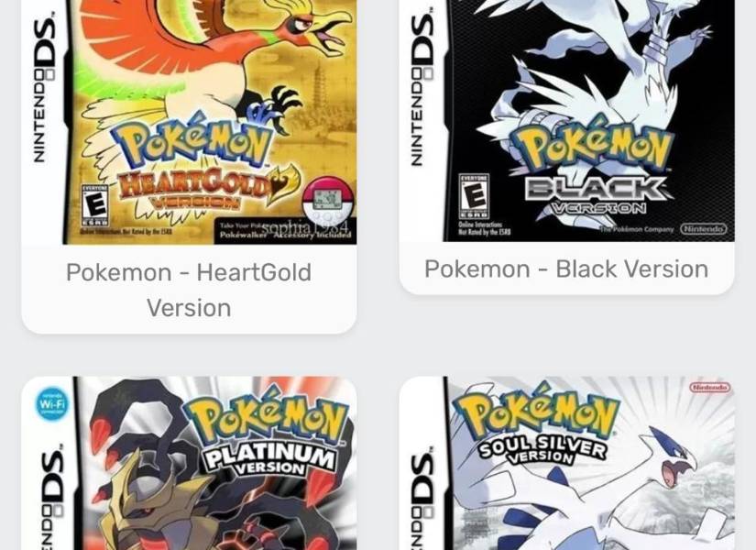Click the Nintendo logo on Black Version cover
The height and width of the screenshot is (550, 756).
(x=704, y=228)
